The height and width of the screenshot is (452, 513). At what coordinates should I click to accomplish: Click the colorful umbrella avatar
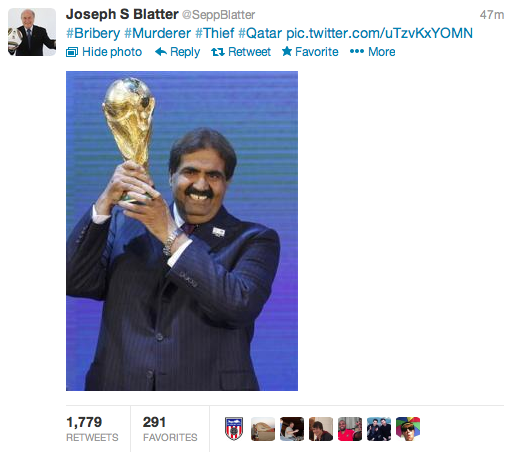pos(408,429)
